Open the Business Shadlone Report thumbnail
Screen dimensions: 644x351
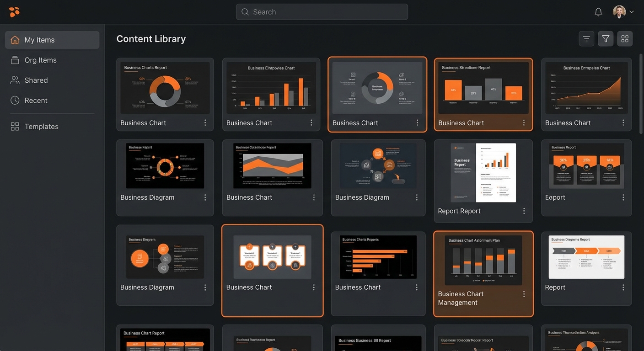tap(483, 88)
